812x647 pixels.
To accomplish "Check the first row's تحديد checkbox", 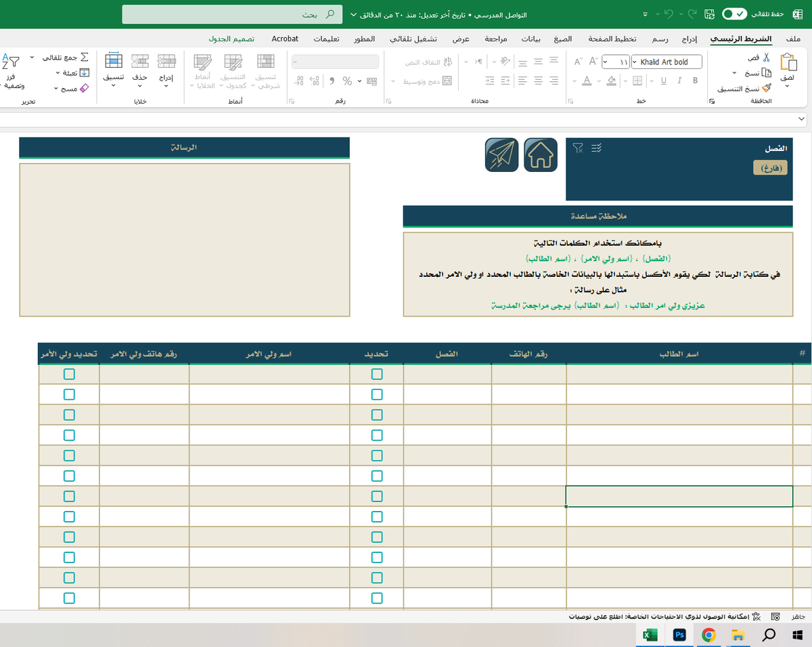I will click(x=377, y=374).
